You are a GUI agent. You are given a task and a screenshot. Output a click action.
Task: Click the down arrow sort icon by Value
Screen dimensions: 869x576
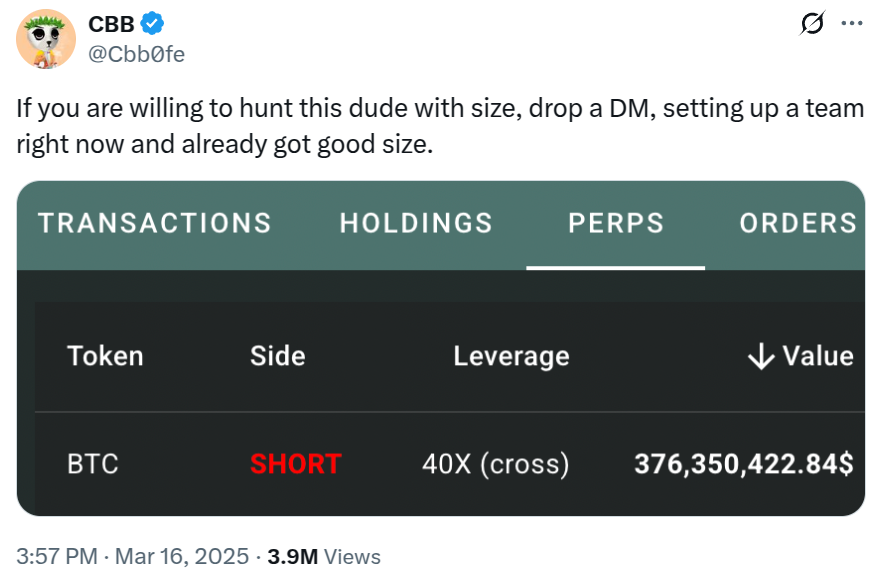tap(761, 356)
